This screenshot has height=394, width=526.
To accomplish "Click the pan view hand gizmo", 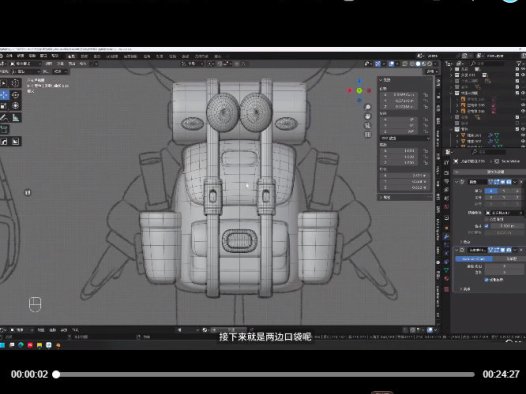I will coord(368,116).
